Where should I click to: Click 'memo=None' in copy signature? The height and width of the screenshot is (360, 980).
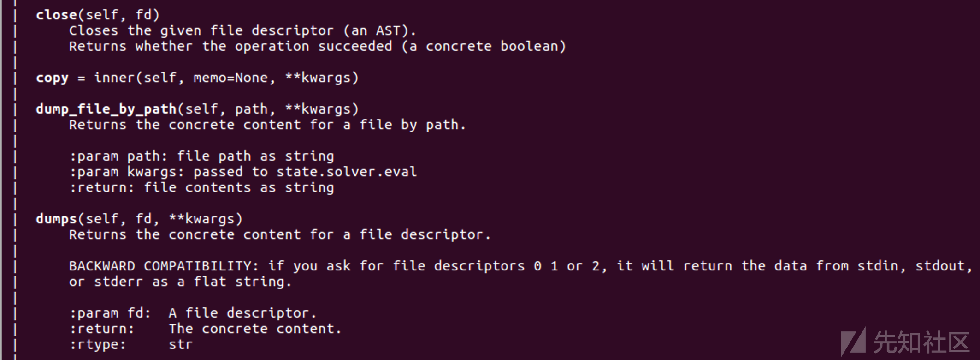coord(230,78)
